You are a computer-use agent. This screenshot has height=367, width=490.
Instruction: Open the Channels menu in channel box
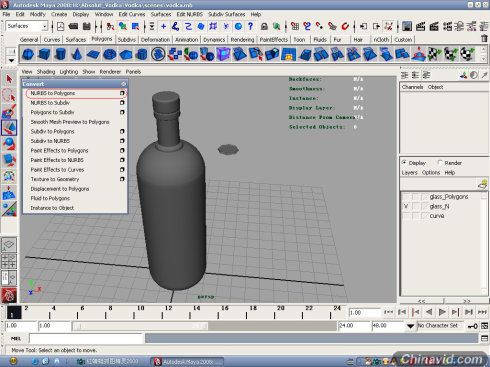pyautogui.click(x=412, y=87)
